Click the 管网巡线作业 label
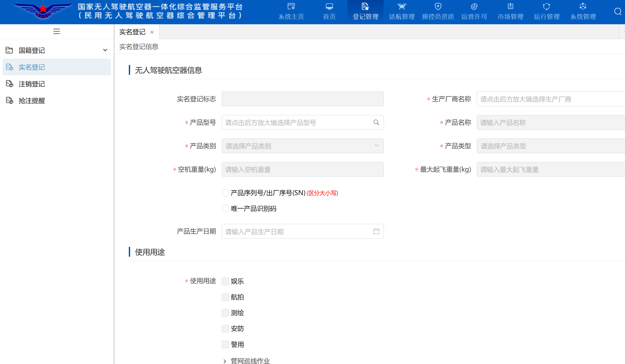 250,361
